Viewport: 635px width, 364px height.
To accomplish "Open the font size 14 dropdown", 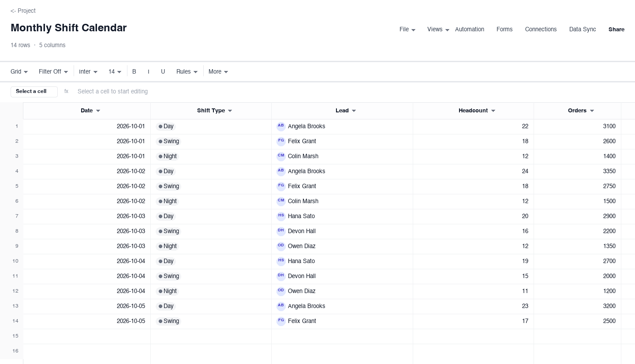I will click(x=115, y=71).
